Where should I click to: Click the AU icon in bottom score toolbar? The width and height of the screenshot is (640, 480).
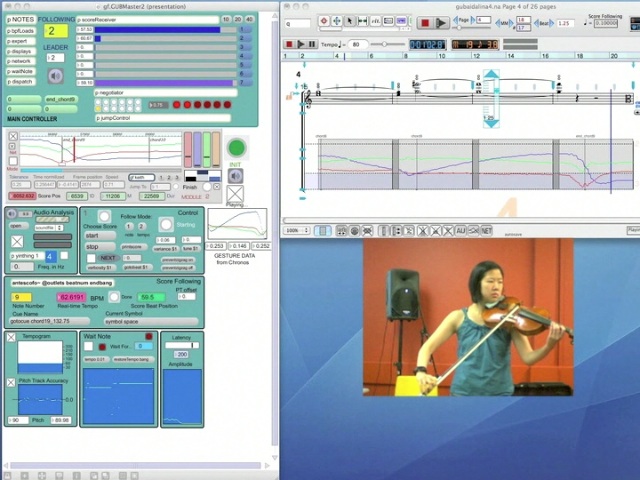pyautogui.click(x=461, y=230)
